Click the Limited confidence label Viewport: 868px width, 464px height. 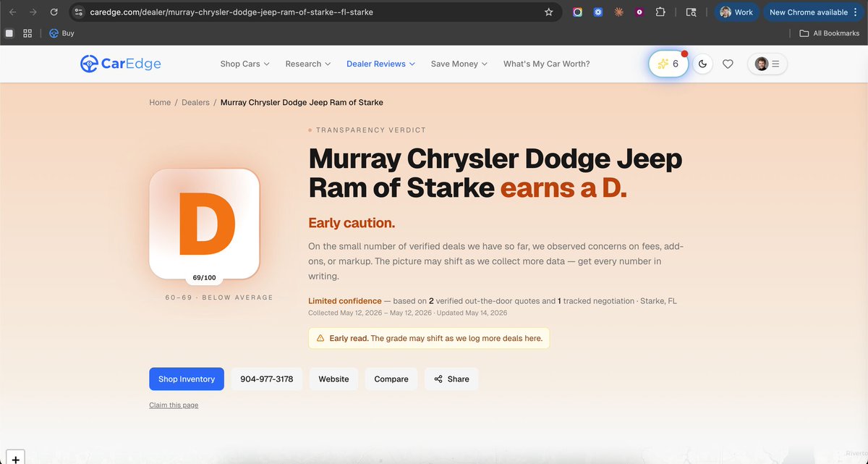tap(345, 301)
